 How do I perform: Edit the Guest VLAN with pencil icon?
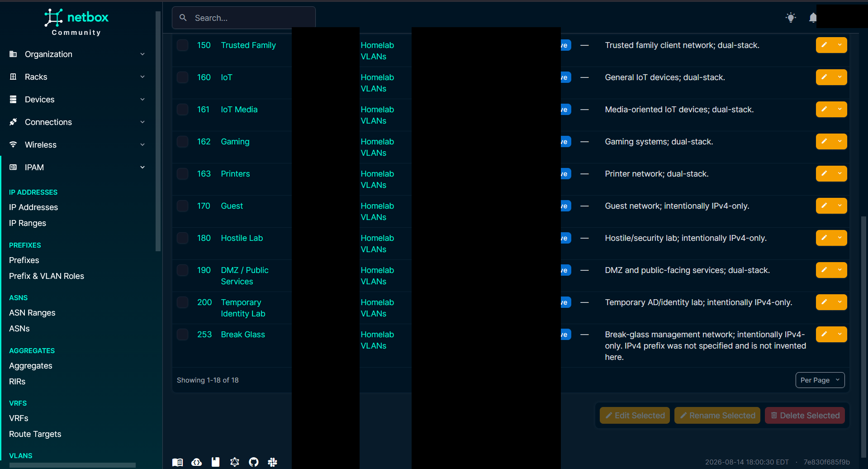click(x=824, y=206)
